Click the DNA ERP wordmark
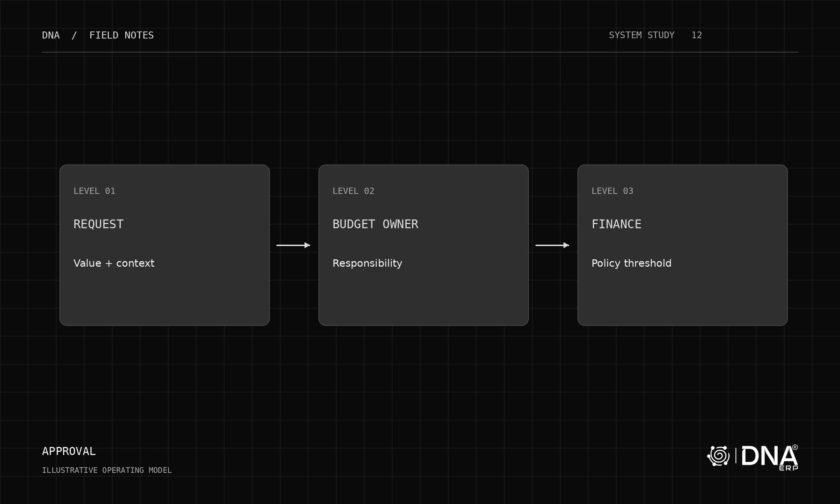 click(x=770, y=457)
